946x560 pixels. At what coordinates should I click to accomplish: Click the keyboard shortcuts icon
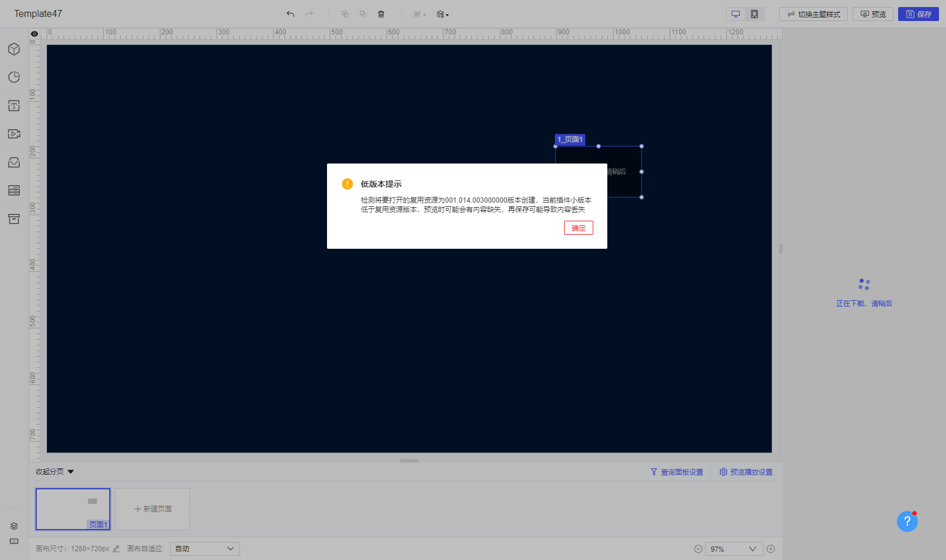coord(14,541)
